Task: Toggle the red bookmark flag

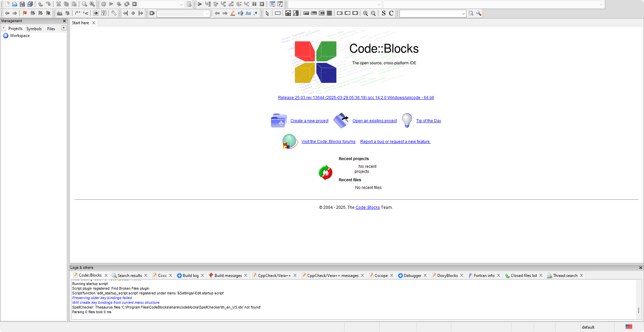Action: pyautogui.click(x=25, y=13)
